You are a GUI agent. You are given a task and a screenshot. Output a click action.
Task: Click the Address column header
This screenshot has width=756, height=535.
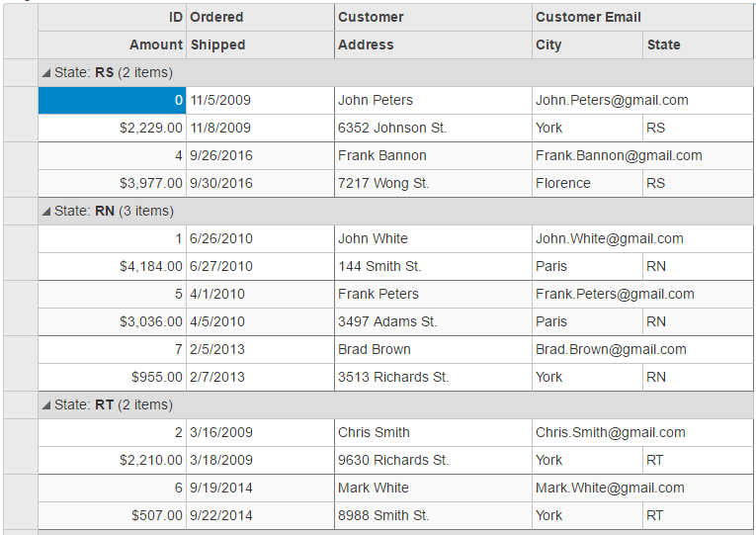pyautogui.click(x=366, y=45)
